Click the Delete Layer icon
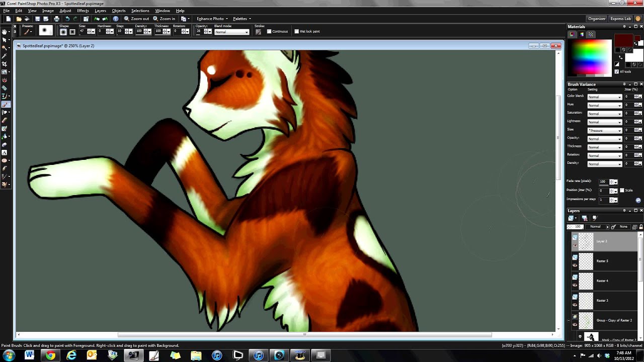 pyautogui.click(x=585, y=218)
